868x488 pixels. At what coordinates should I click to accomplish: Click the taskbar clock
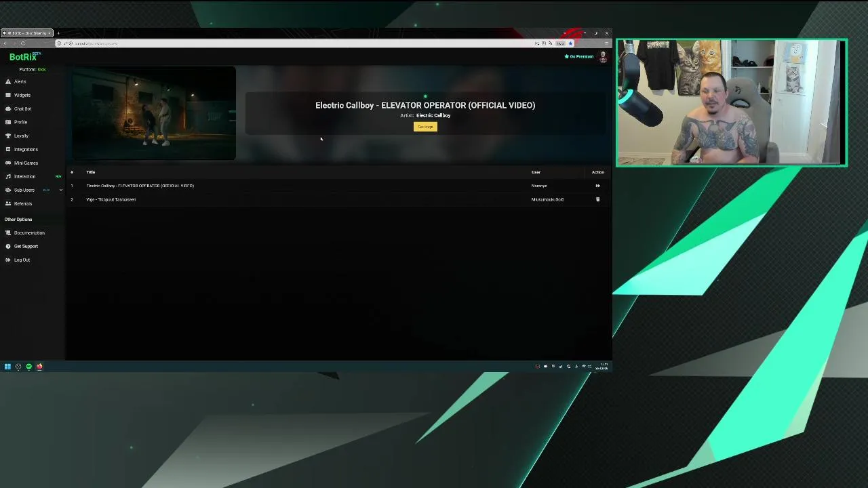point(603,367)
